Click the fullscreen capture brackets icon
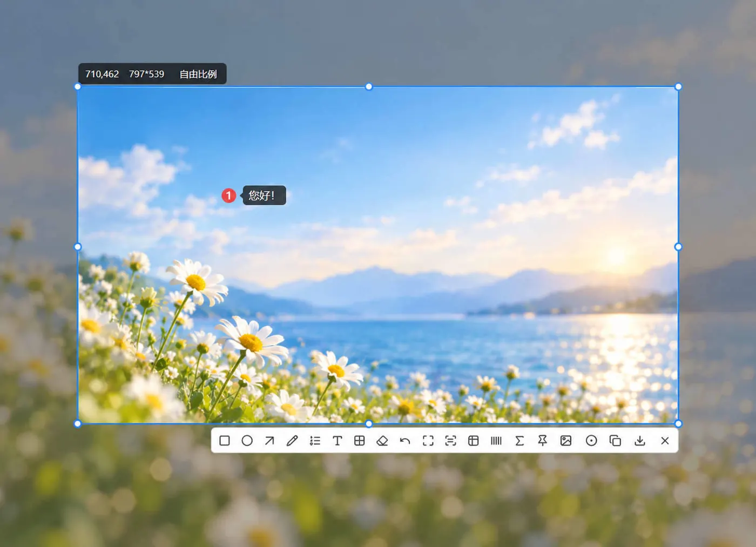The image size is (756, 547). click(428, 441)
